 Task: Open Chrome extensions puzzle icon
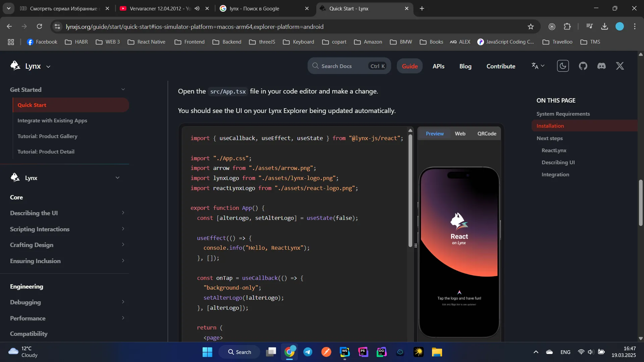(x=567, y=26)
